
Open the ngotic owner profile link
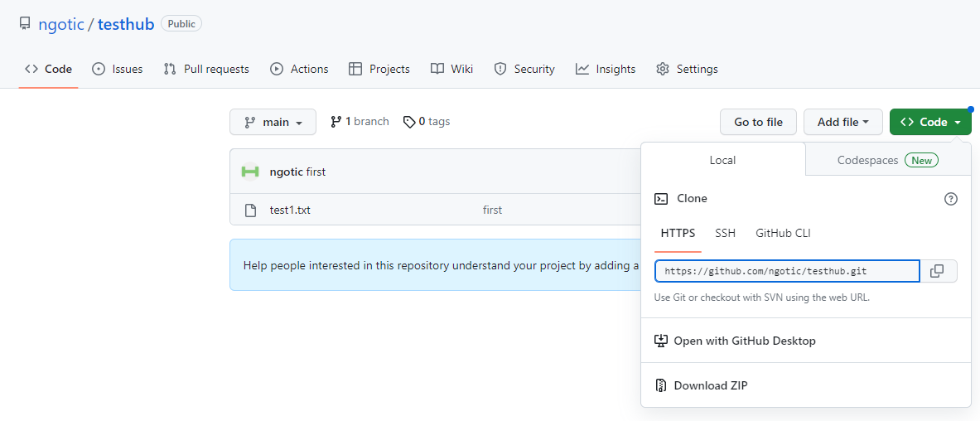coord(61,24)
